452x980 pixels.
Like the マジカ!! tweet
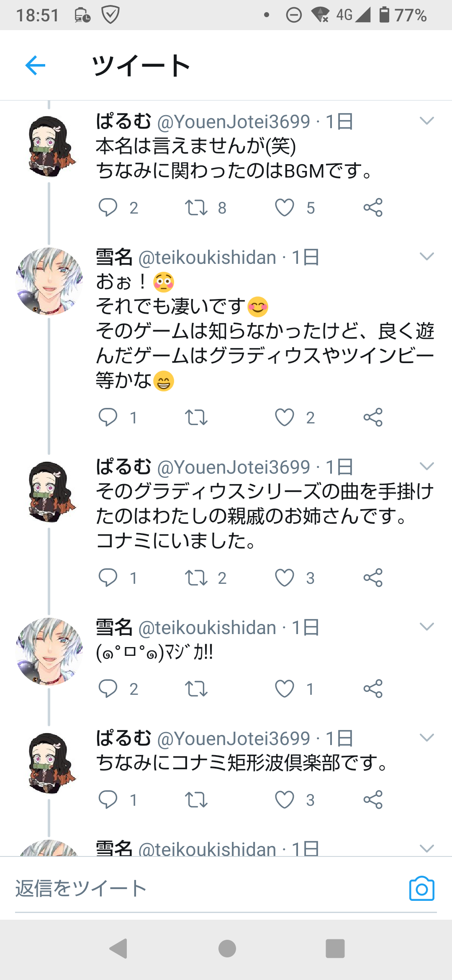pos(285,689)
